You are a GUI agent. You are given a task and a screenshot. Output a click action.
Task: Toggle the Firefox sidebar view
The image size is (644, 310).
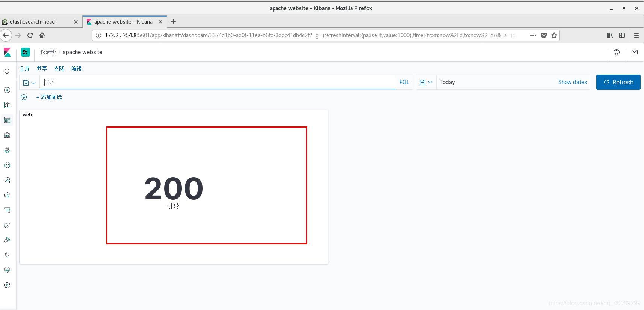(x=622, y=35)
